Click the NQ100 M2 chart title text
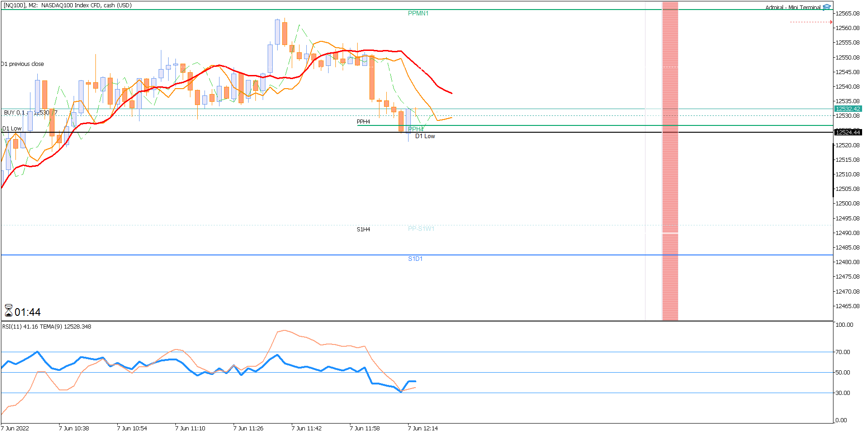The image size is (868, 434). pyautogui.click(x=67, y=5)
